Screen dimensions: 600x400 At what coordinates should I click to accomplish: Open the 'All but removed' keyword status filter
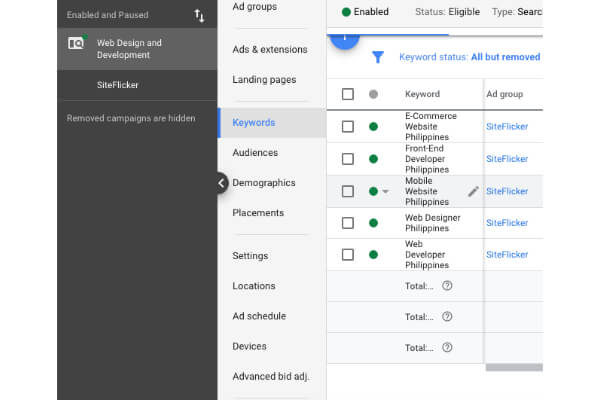(505, 58)
